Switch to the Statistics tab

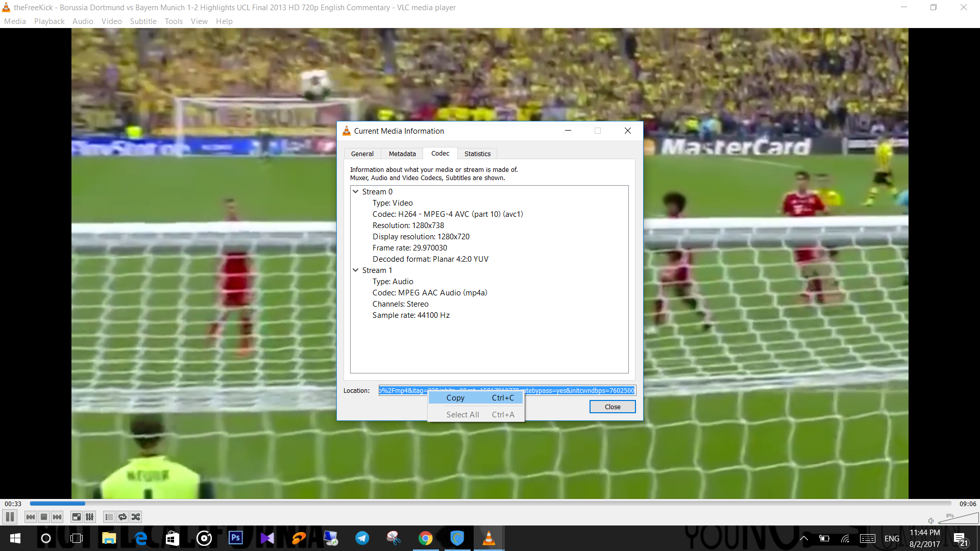point(477,154)
